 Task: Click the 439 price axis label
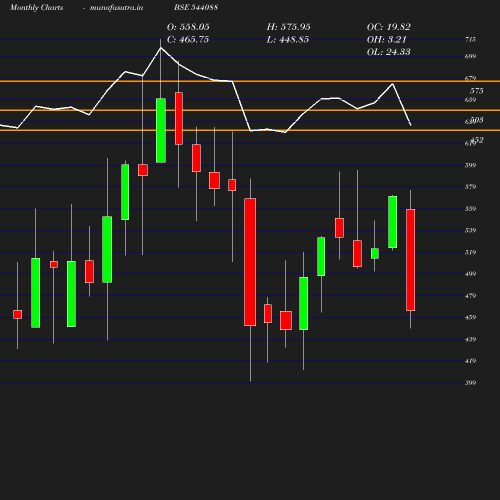(x=470, y=339)
